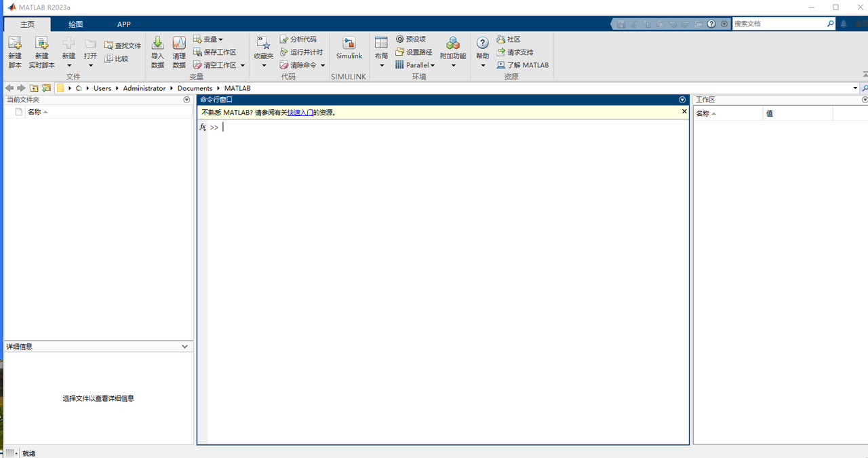Click 分析代码 (Analyze Code)

click(298, 39)
